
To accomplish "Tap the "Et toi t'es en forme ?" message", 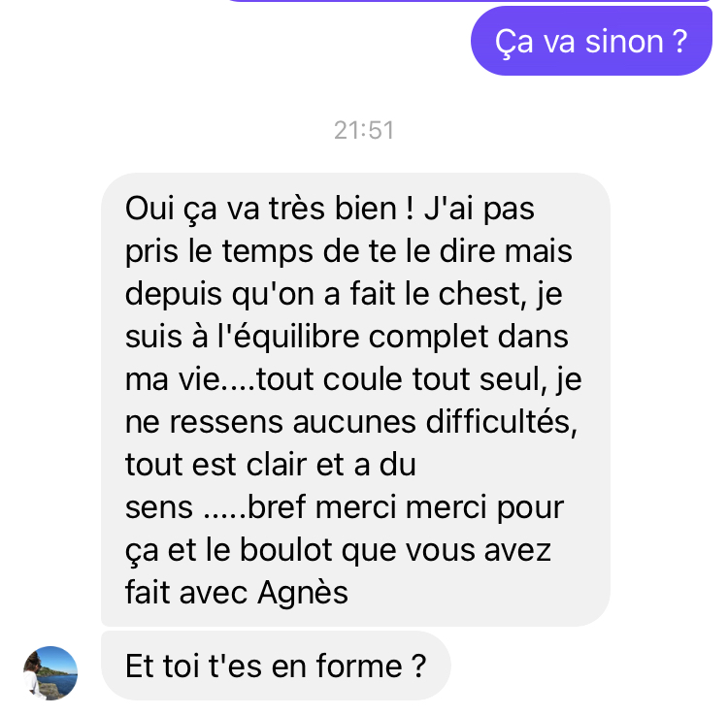I will click(x=276, y=666).
